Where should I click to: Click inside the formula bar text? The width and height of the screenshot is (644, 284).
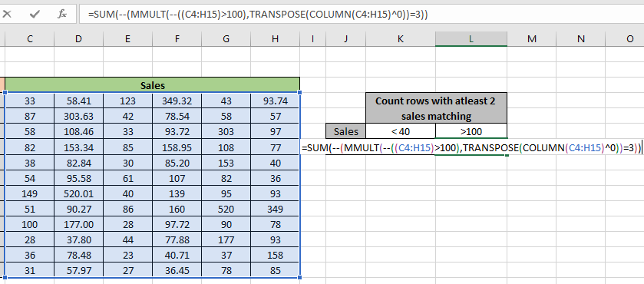[258, 15]
